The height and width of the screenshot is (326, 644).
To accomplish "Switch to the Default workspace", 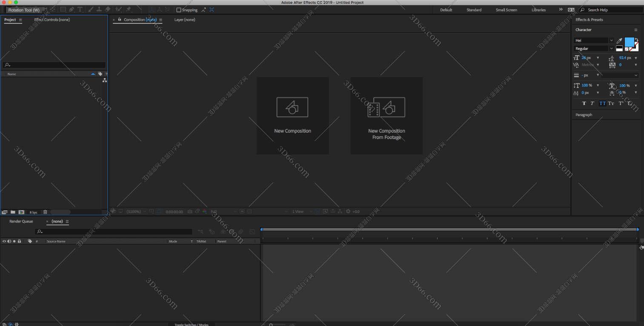I will [x=446, y=10].
